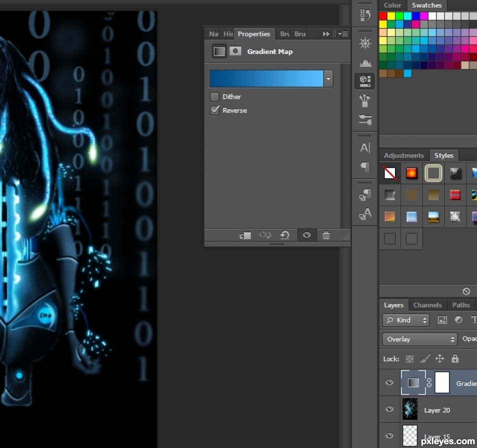Uncheck the Reverse checkbox
The height and width of the screenshot is (448, 477).
[x=214, y=110]
